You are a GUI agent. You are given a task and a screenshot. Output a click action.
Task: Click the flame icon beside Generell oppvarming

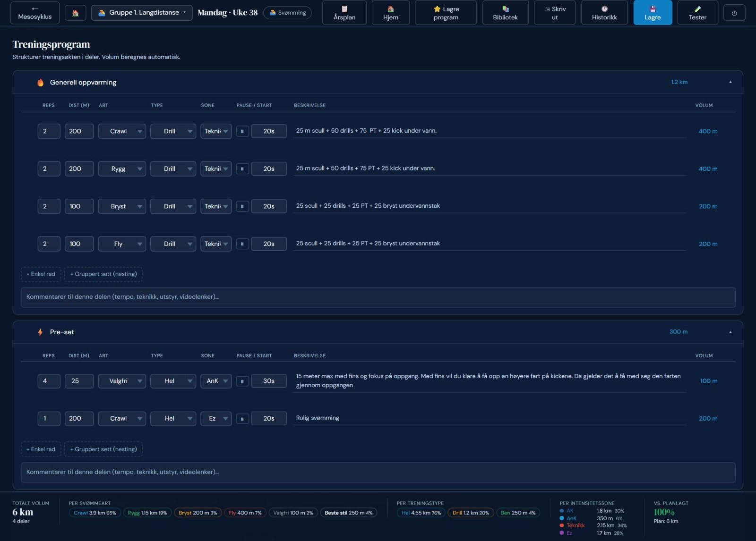point(41,83)
